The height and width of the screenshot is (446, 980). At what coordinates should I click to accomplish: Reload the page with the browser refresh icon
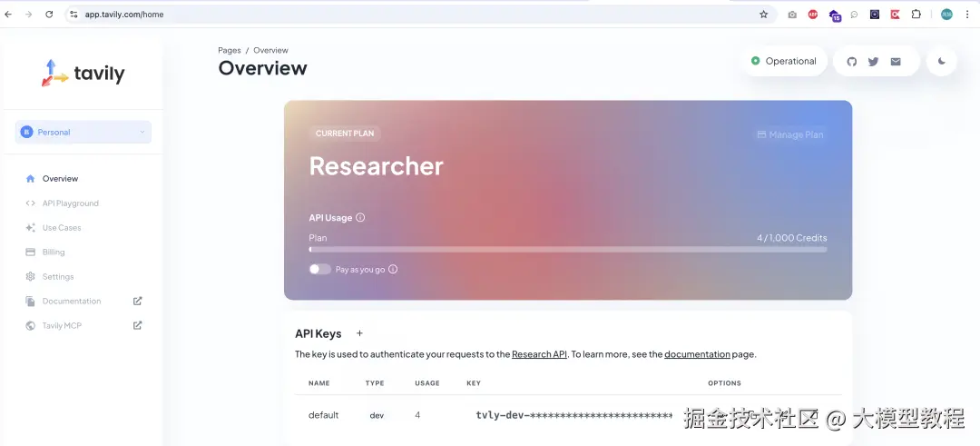pyautogui.click(x=49, y=15)
